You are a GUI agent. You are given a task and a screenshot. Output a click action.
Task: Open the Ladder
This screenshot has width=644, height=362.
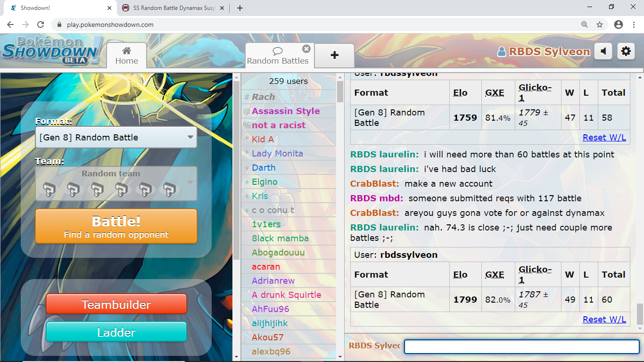pos(116,332)
